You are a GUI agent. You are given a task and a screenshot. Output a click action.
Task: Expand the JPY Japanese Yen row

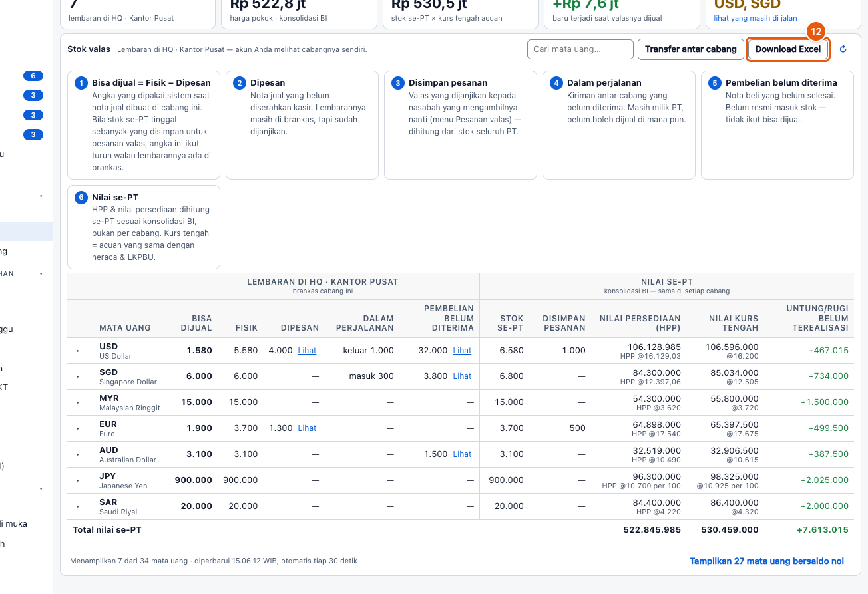pyautogui.click(x=77, y=480)
